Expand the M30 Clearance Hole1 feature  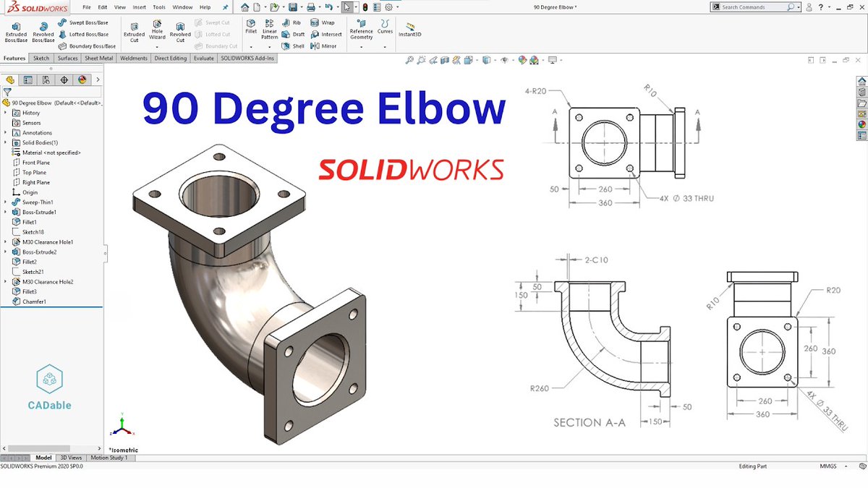[7, 242]
